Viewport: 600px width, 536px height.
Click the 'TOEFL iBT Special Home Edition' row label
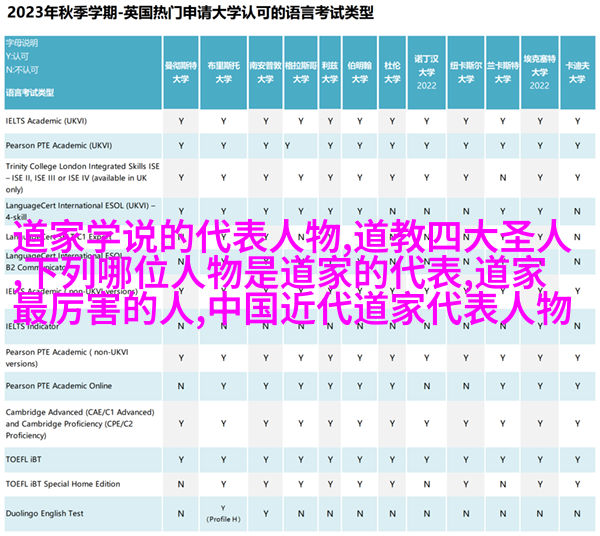click(63, 484)
